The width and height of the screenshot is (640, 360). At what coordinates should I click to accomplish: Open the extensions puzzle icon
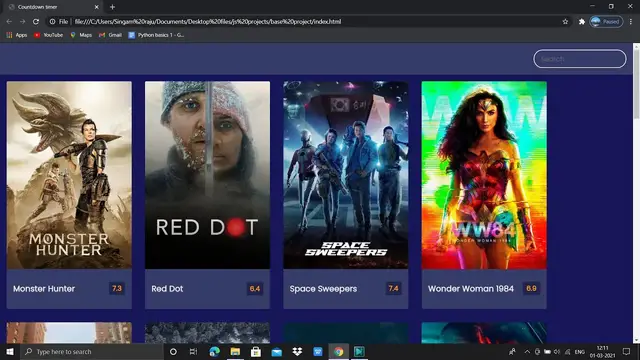582,22
